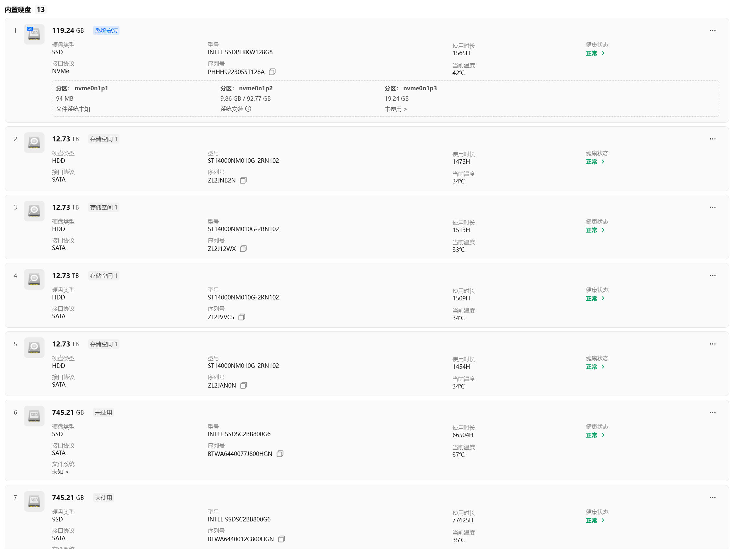The image size is (735, 560).
Task: Expand health status 正常 of disk 1
Action: [595, 53]
